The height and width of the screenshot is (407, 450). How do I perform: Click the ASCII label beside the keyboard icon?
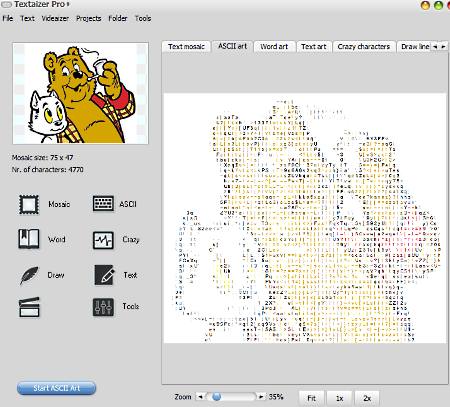pos(128,204)
